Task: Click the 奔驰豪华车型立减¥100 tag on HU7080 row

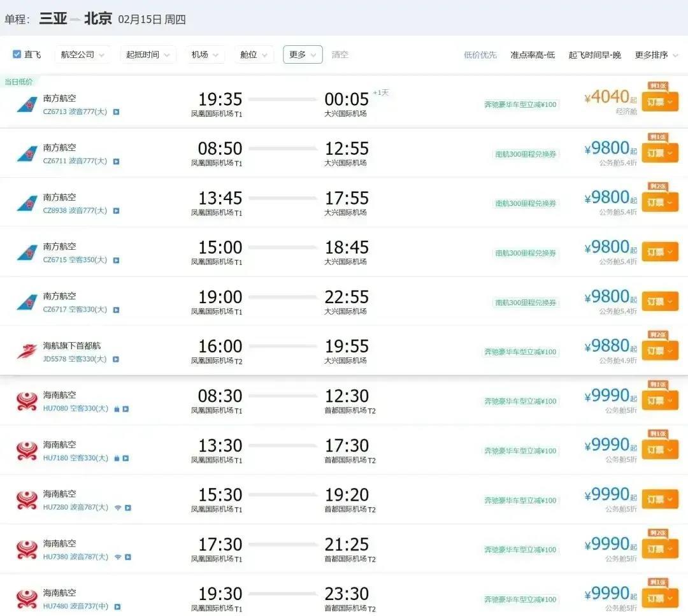Action: click(x=520, y=401)
